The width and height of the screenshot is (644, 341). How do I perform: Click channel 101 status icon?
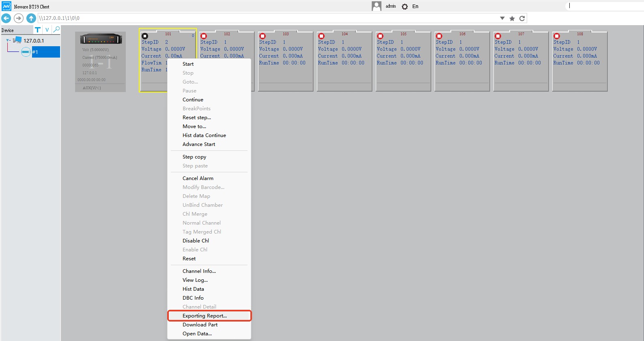click(145, 36)
